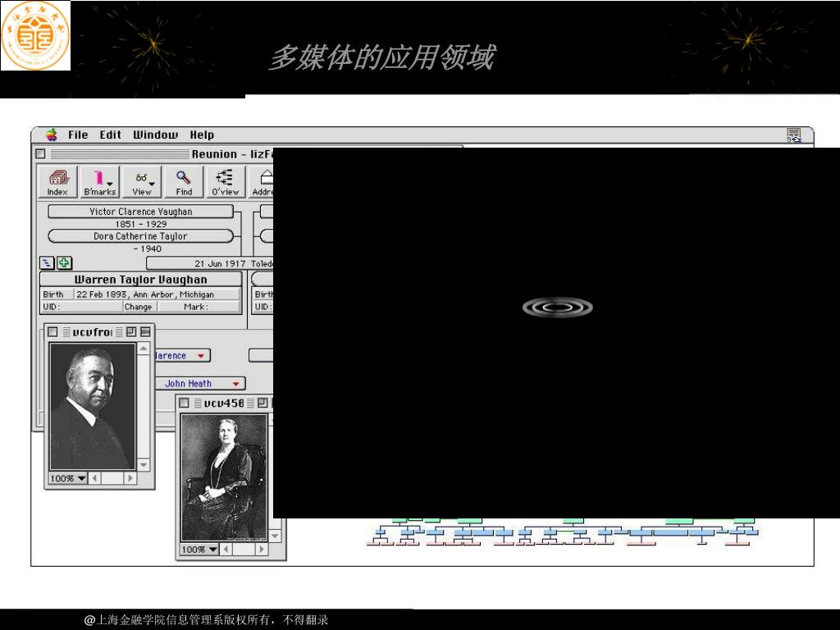840x630 pixels.
Task: Click close box of the Reunion window
Action: pos(40,154)
